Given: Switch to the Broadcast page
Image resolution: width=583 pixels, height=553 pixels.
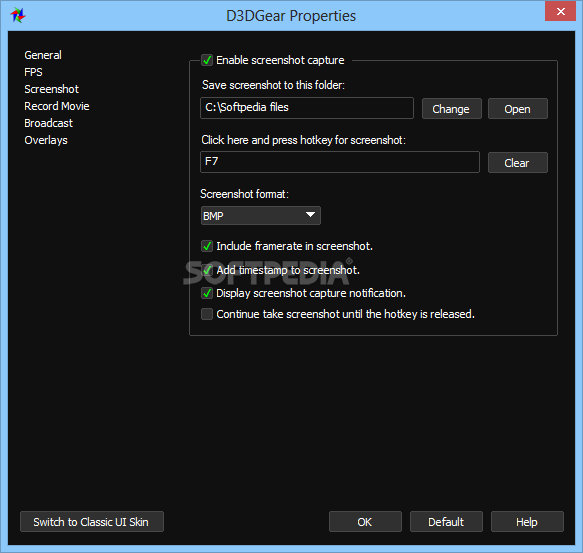Looking at the screenshot, I should tap(48, 123).
